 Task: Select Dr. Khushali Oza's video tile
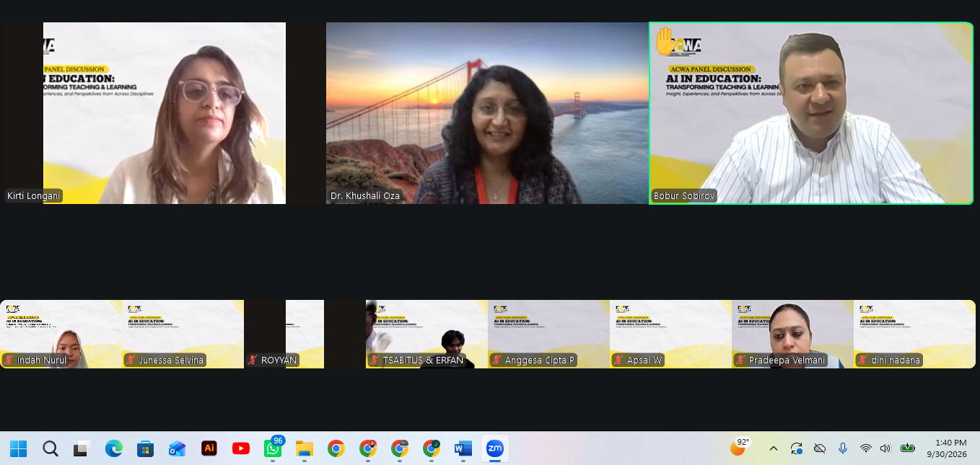(487, 113)
